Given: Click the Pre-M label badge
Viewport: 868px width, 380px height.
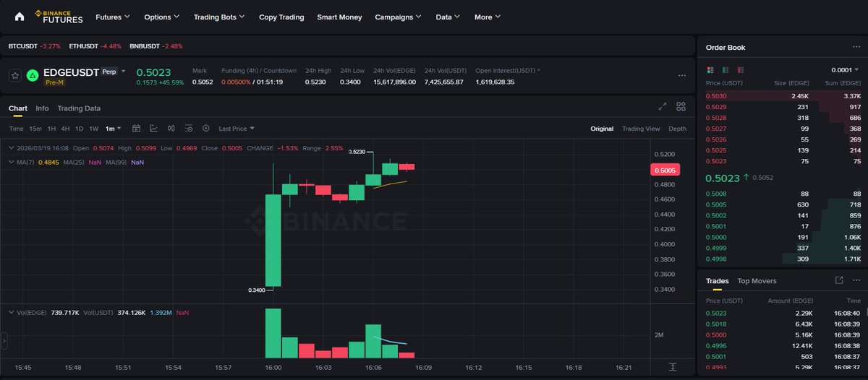Looking at the screenshot, I should pos(55,82).
